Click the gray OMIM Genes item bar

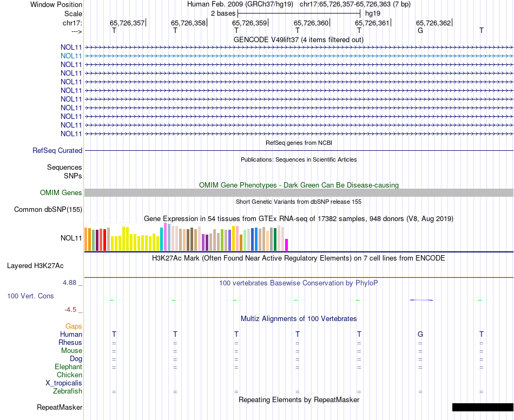tap(299, 192)
